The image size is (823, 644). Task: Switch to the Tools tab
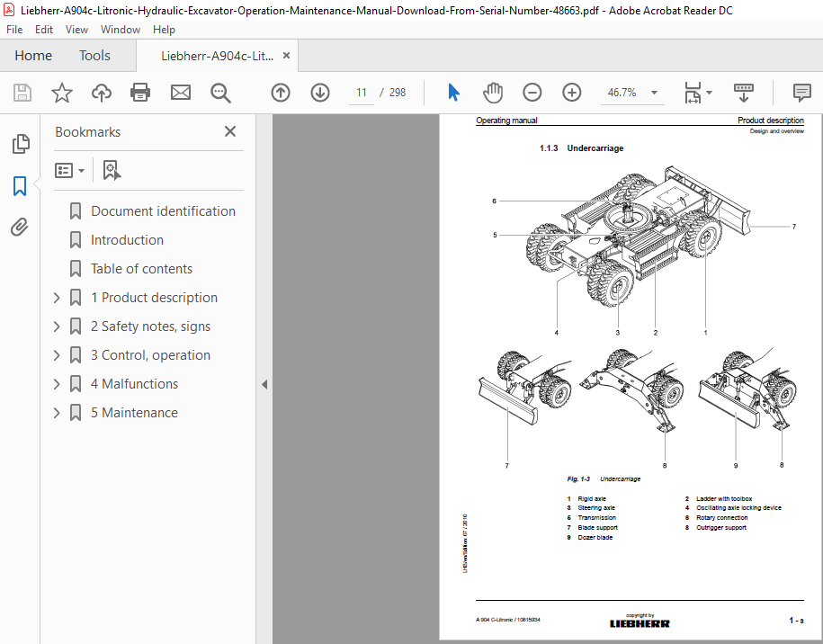click(95, 56)
